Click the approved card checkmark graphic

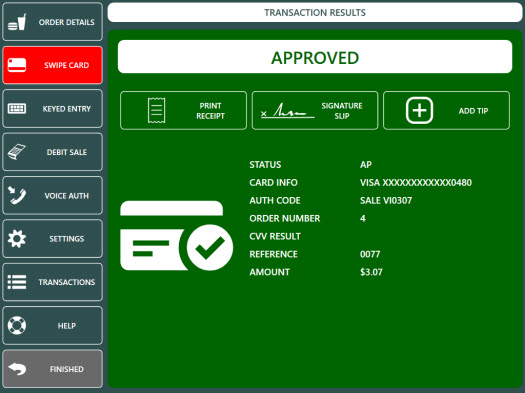[x=176, y=236]
